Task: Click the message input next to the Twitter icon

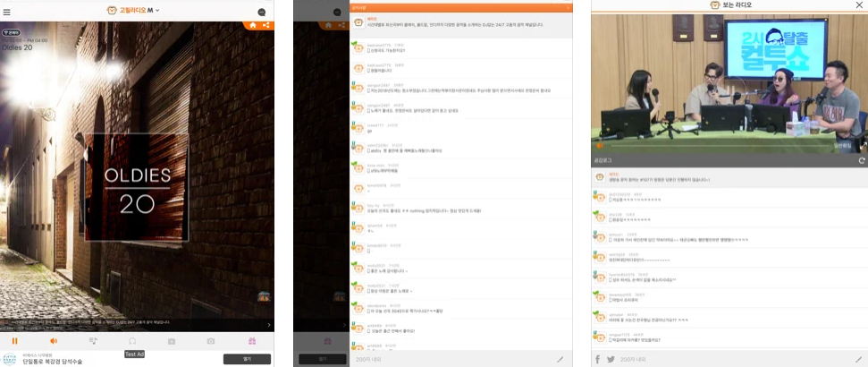Action: 734,359
